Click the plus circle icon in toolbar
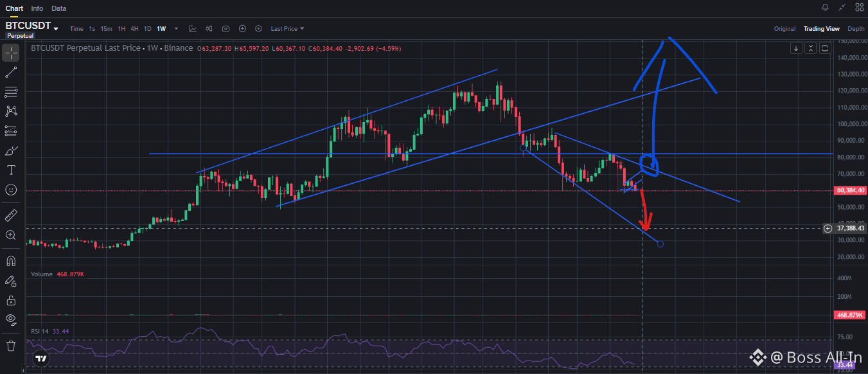The image size is (868, 374). pos(242,28)
